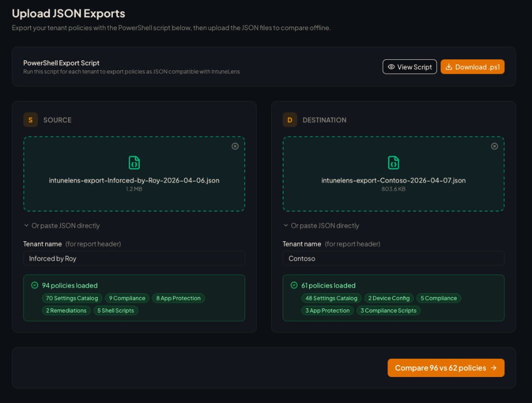This screenshot has height=403, width=532.
Task: Remove the Inforced-by-Roy uploaded JSON file
Action: tap(235, 146)
